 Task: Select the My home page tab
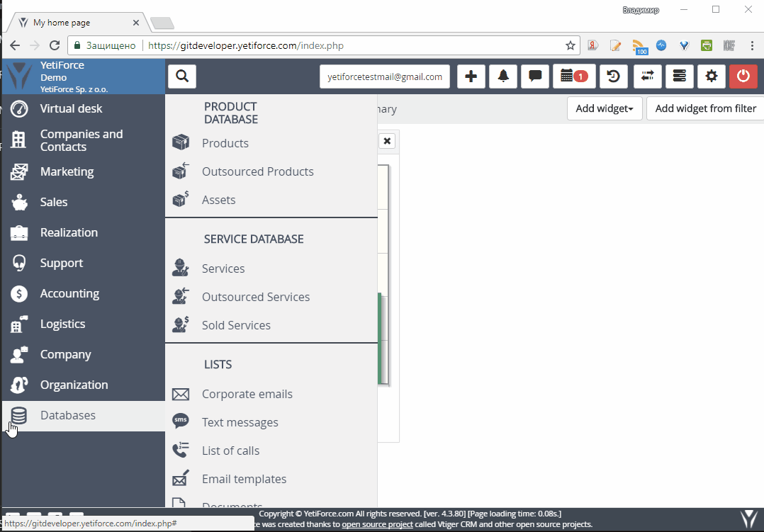[78, 23]
